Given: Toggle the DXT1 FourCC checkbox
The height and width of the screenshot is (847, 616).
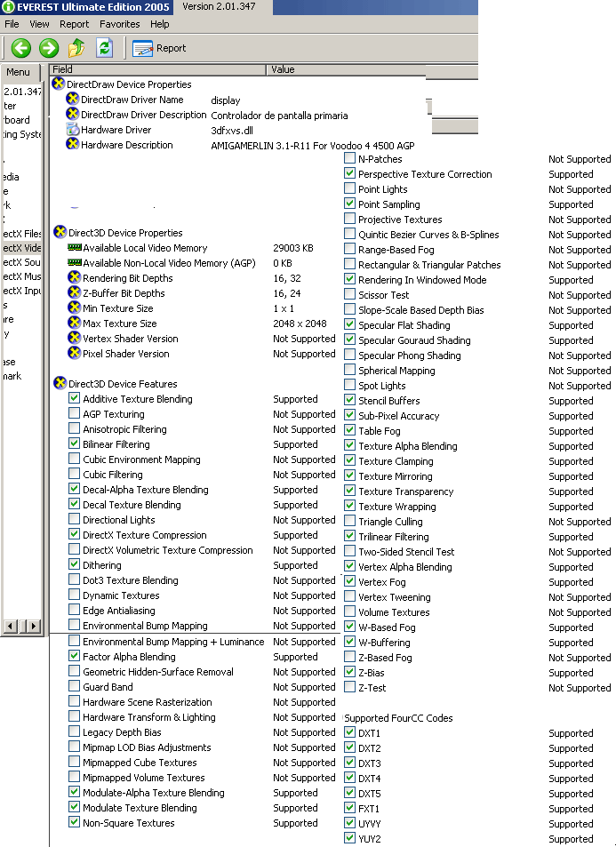Looking at the screenshot, I should coord(349,732).
